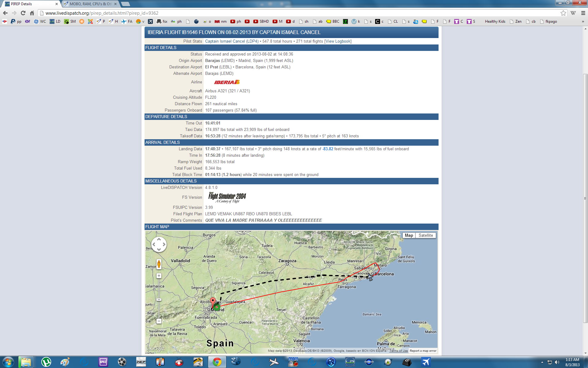This screenshot has height=368, width=588.
Task: Open the Chrome menu (three lines)
Action: 583,13
